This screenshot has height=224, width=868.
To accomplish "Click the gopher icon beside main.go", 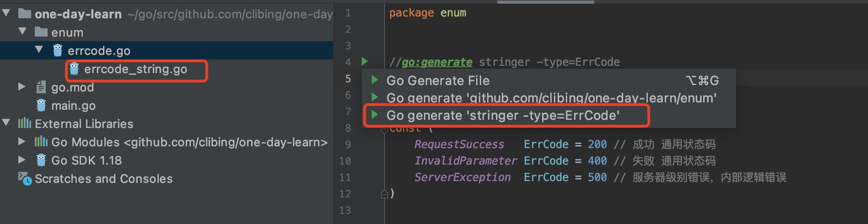I will pyautogui.click(x=41, y=106).
